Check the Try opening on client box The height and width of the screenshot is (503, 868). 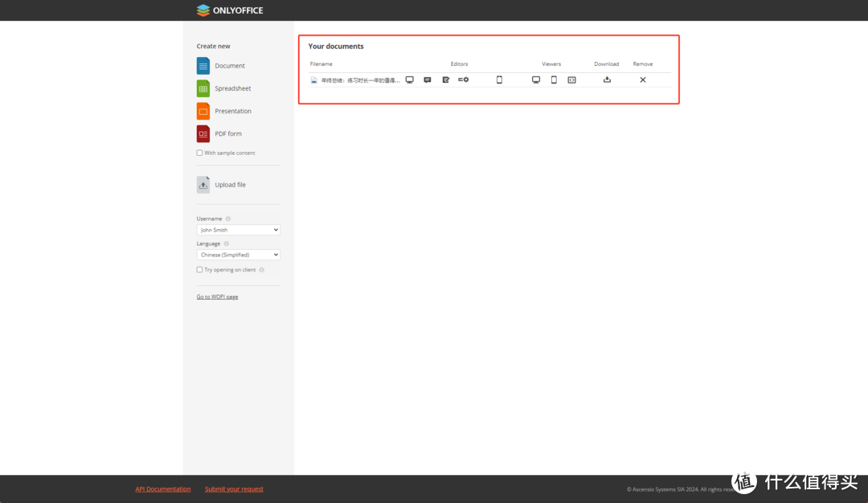tap(200, 270)
